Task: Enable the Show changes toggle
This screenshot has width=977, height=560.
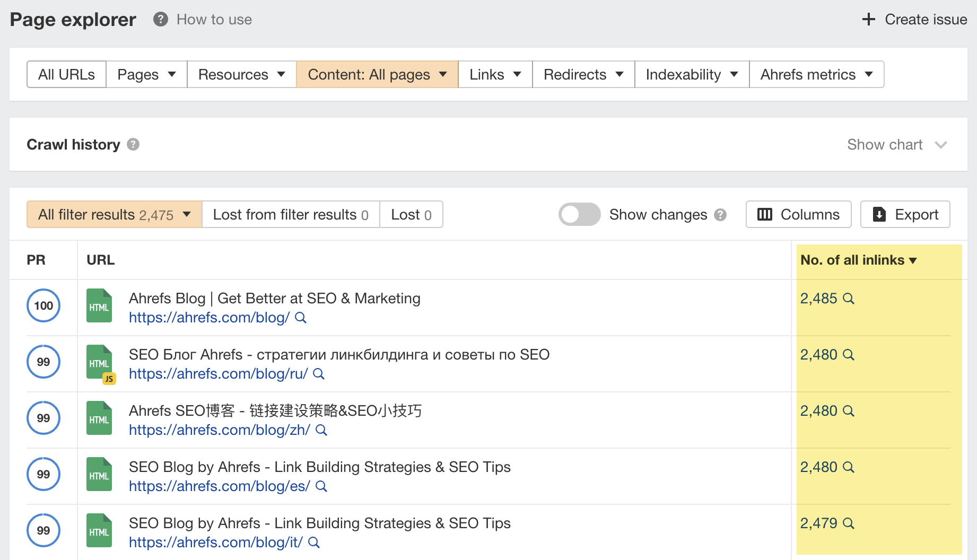Action: pyautogui.click(x=579, y=214)
